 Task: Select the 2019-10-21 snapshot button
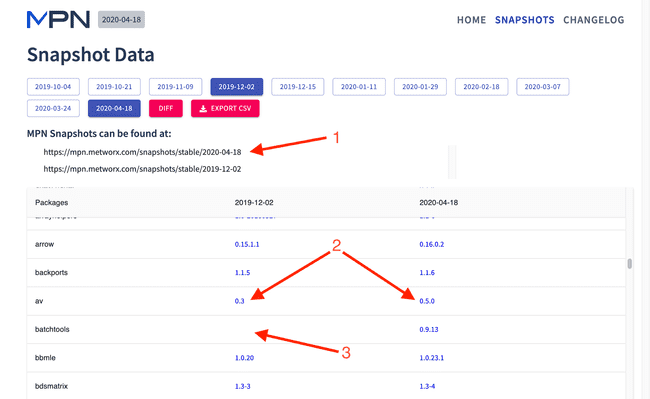click(x=114, y=87)
